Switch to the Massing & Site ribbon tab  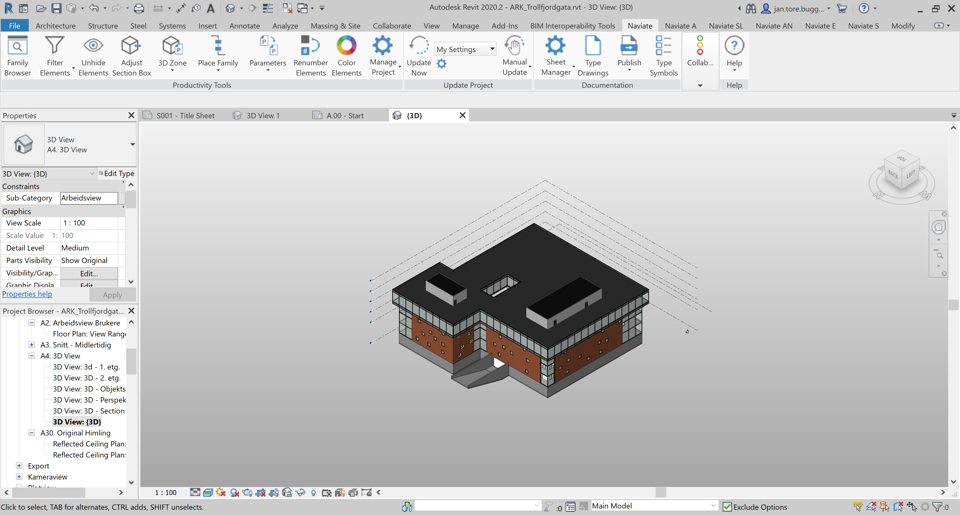click(x=335, y=26)
